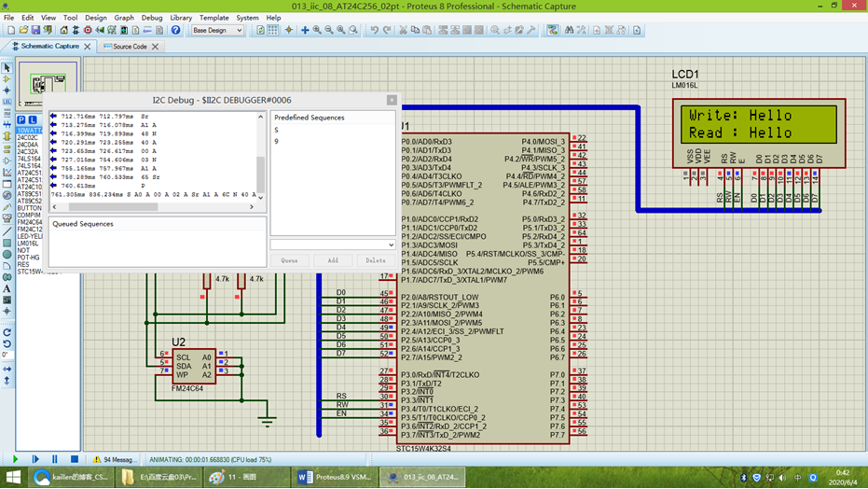
Task: Open the Debug menu
Action: coord(152,18)
